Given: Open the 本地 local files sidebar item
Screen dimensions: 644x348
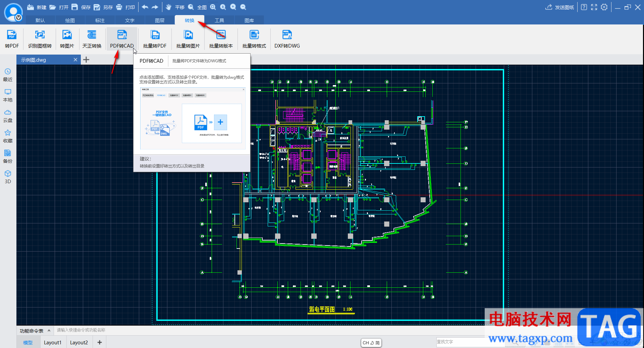Looking at the screenshot, I should pyautogui.click(x=8, y=95).
